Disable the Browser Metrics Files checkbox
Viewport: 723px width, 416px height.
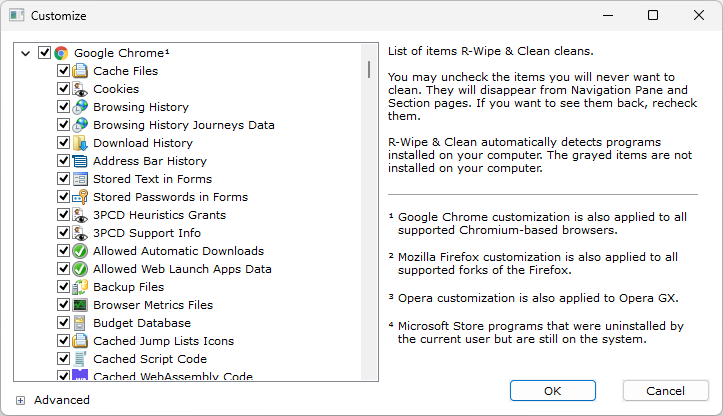(63, 304)
